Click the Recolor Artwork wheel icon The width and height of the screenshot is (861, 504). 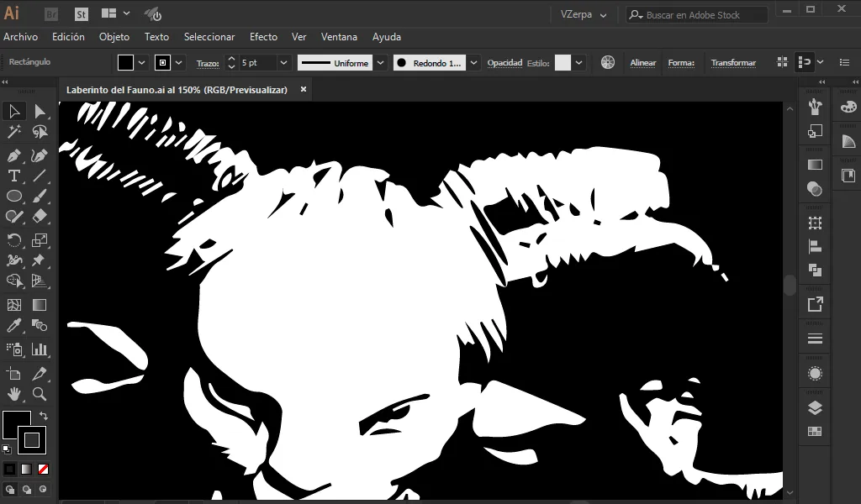coord(607,62)
